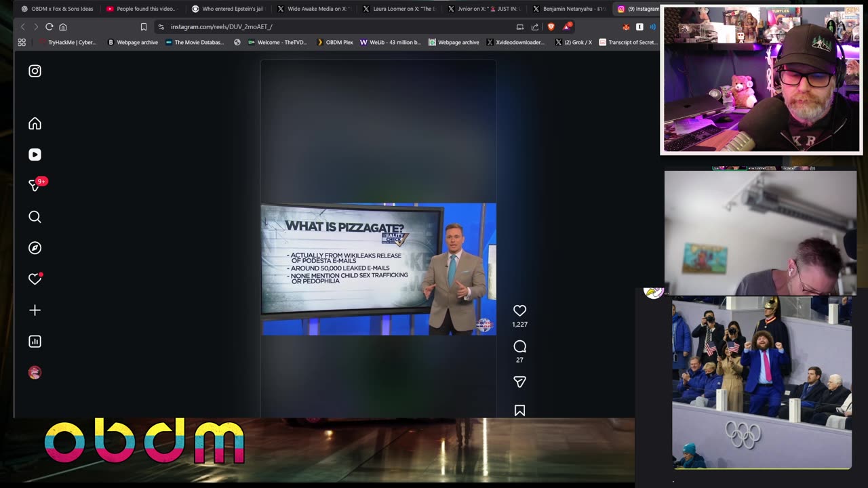Viewport: 868px width, 488px height.
Task: Like the reel with heart icon
Action: coord(519,310)
